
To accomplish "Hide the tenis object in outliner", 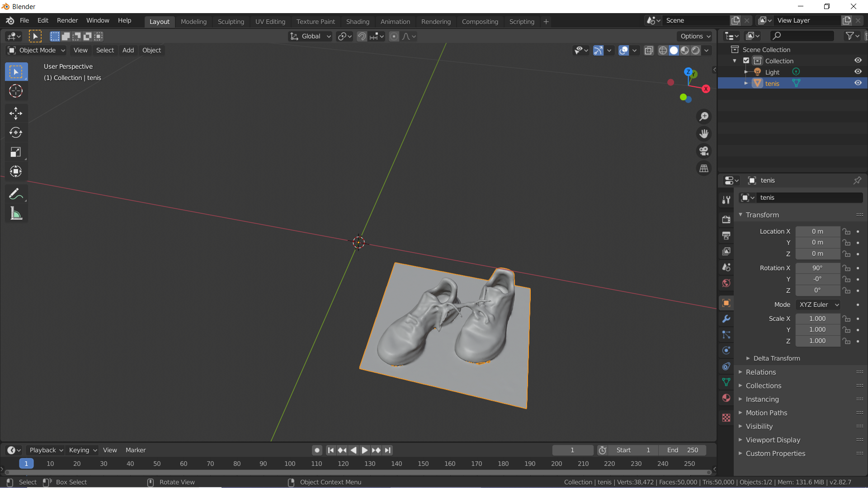I will [x=858, y=83].
